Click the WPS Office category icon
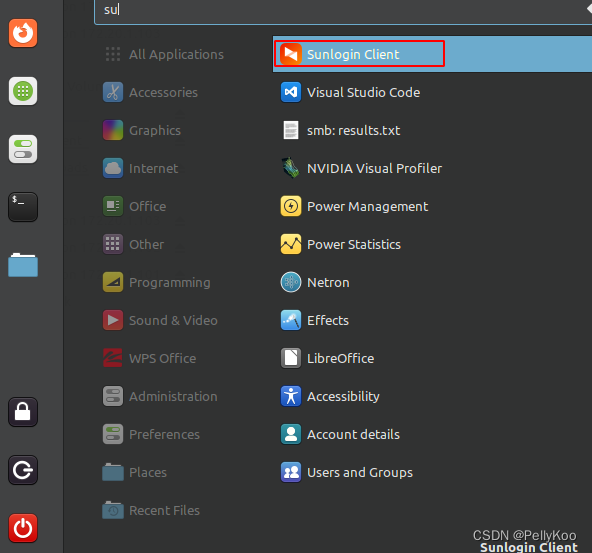 tap(113, 358)
